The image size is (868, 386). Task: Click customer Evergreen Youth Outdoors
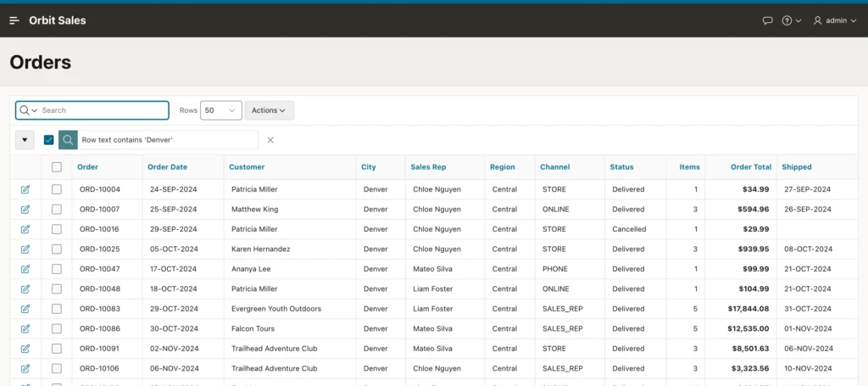(x=276, y=309)
